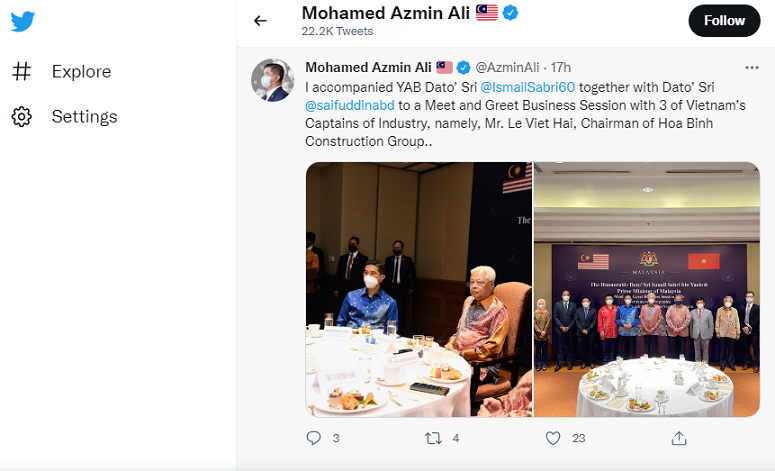
Task: Click the tweet author's profile avatar
Action: coord(272,80)
